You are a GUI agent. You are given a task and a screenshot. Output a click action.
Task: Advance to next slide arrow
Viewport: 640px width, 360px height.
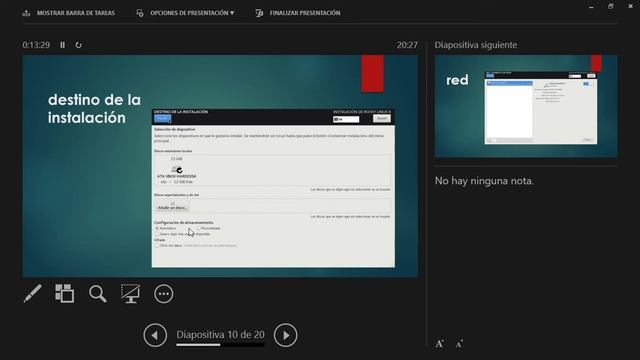(285, 335)
